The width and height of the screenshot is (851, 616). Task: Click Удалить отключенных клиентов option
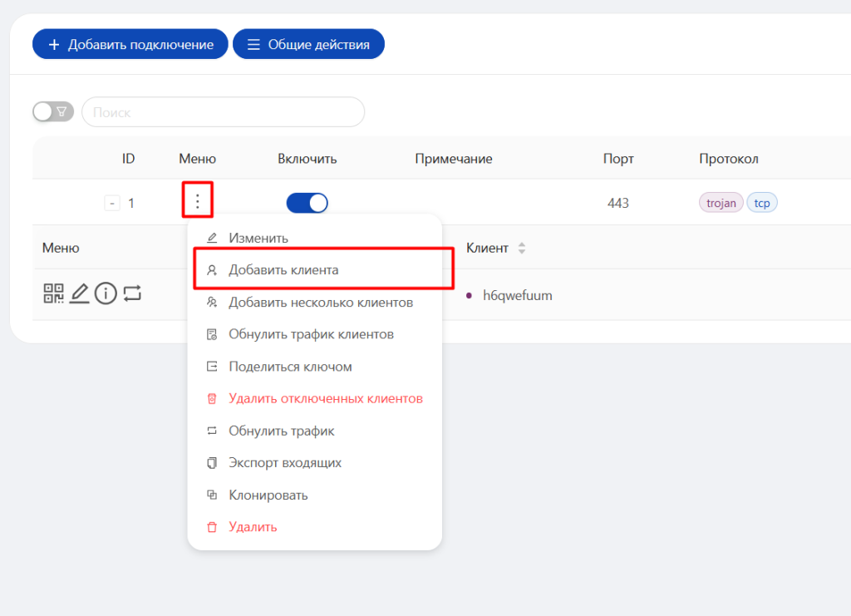pyautogui.click(x=326, y=399)
